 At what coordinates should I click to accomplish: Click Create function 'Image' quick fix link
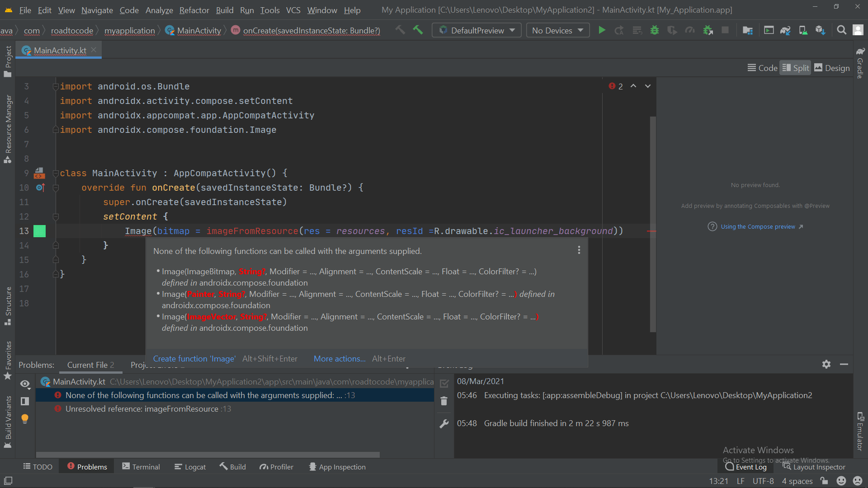tap(194, 358)
